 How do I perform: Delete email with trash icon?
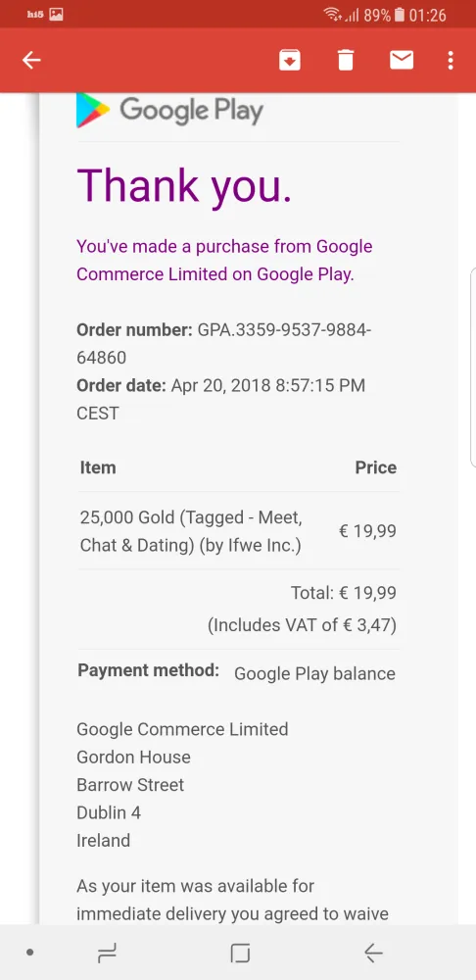point(346,60)
